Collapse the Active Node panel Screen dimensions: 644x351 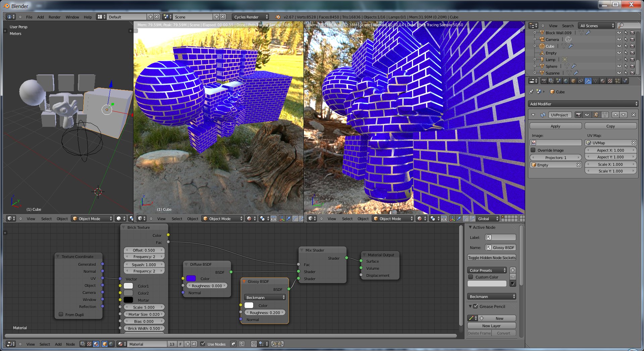(x=470, y=227)
